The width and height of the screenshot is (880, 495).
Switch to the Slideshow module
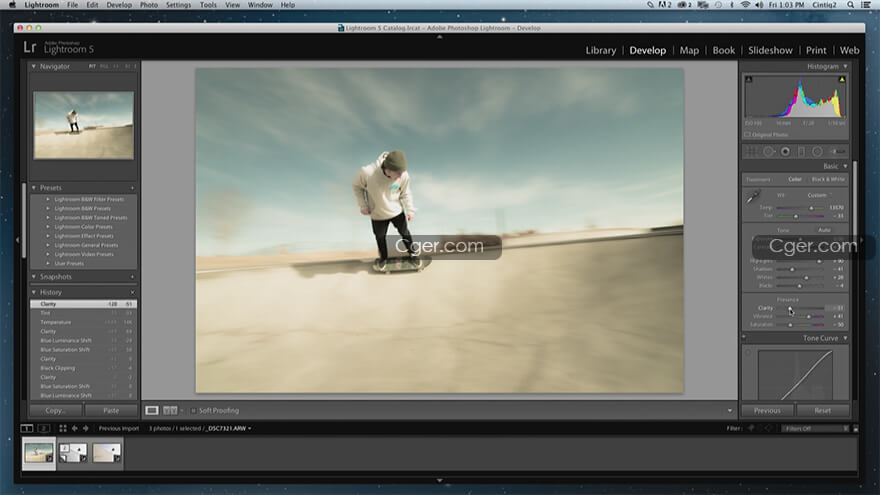click(770, 51)
